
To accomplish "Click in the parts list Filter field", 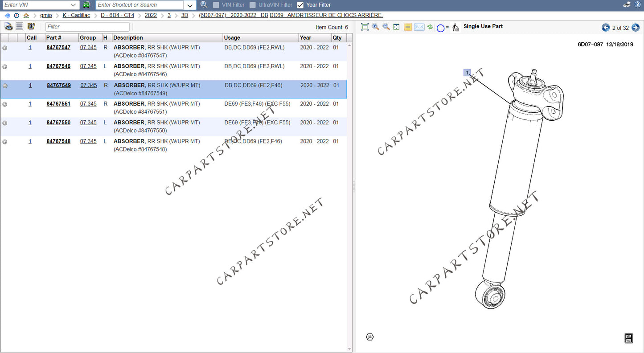I will [87, 27].
